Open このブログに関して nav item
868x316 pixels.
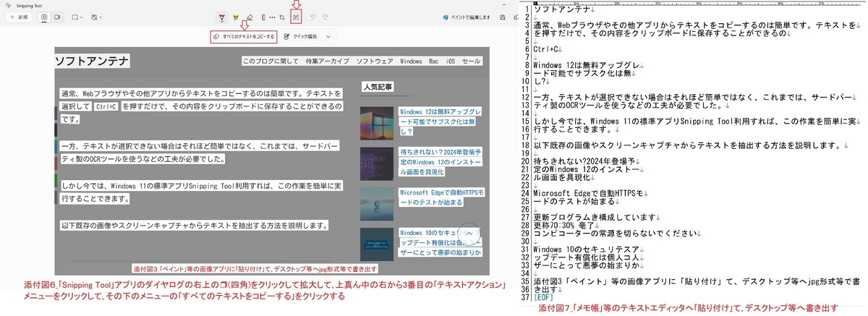pos(271,61)
